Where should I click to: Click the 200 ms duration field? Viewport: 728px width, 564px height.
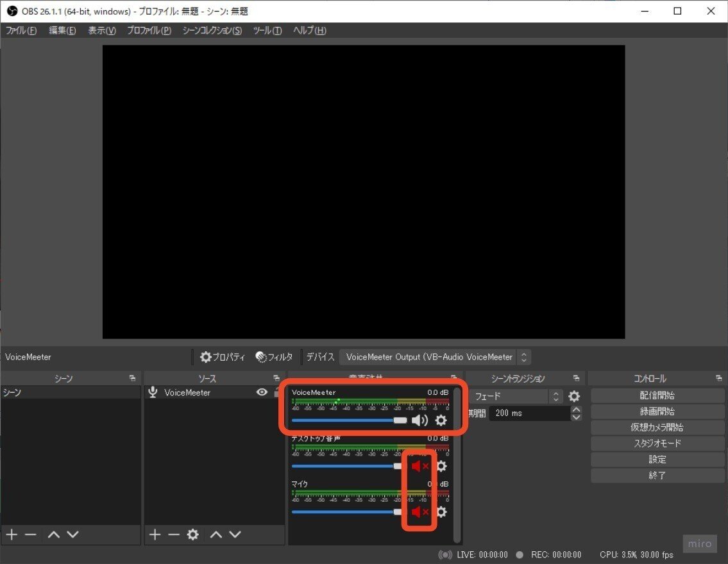[530, 413]
